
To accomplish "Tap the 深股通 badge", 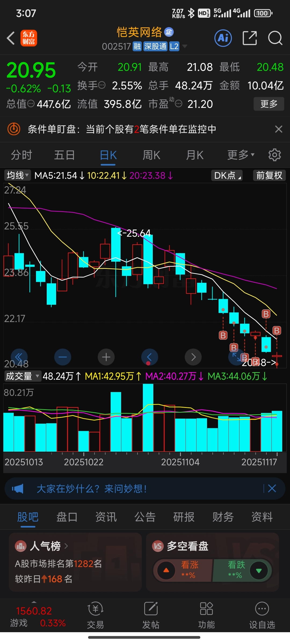I will click(155, 46).
